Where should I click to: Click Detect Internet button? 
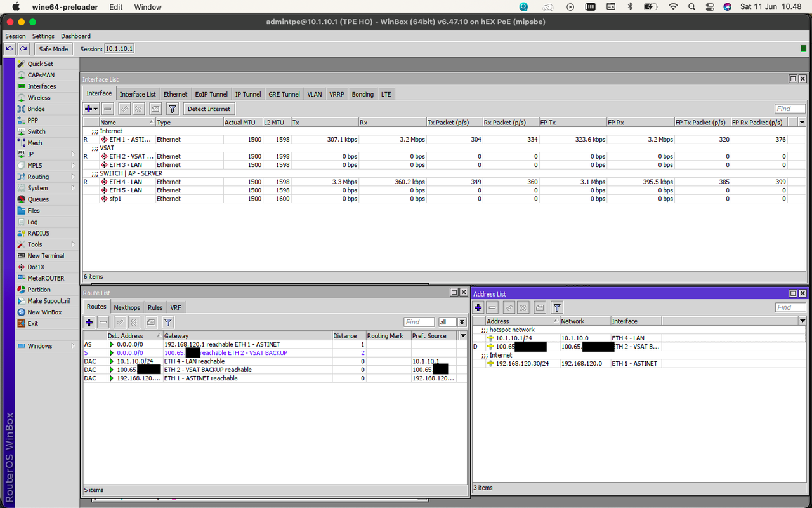[x=209, y=109]
